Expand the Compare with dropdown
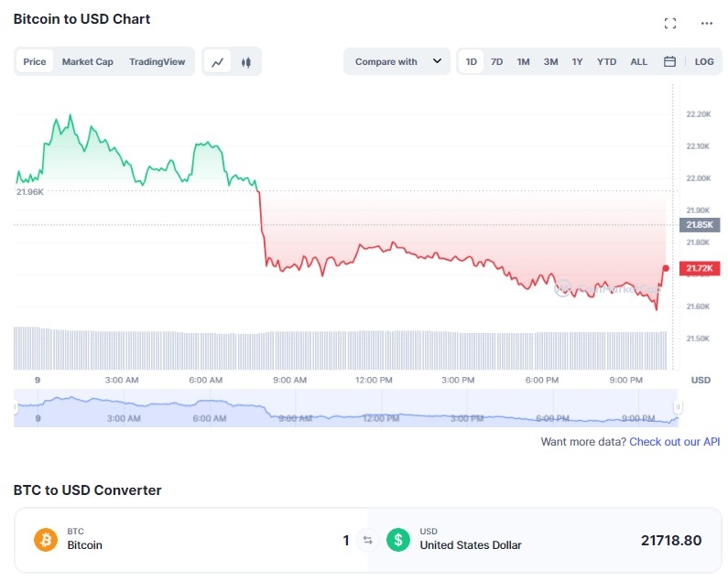Screen dimensions: 728x581 click(x=397, y=61)
